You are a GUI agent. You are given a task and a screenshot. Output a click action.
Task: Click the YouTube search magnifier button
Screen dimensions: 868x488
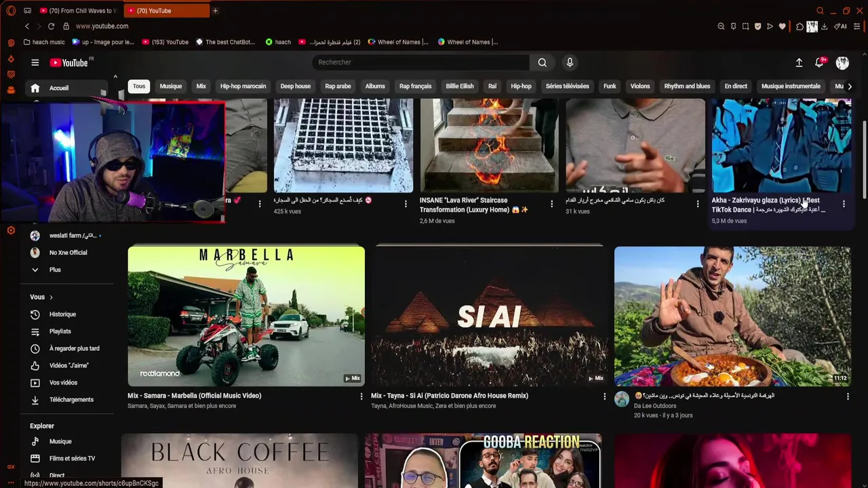click(x=542, y=62)
